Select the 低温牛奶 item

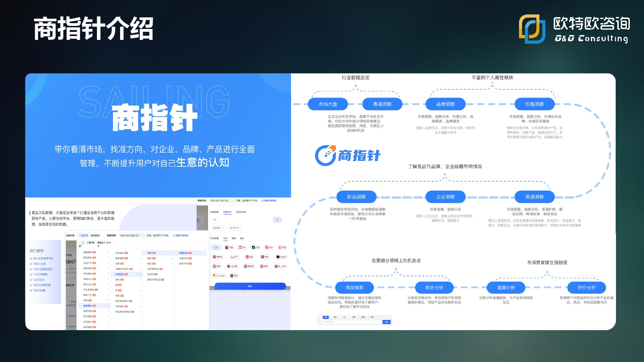(185, 258)
